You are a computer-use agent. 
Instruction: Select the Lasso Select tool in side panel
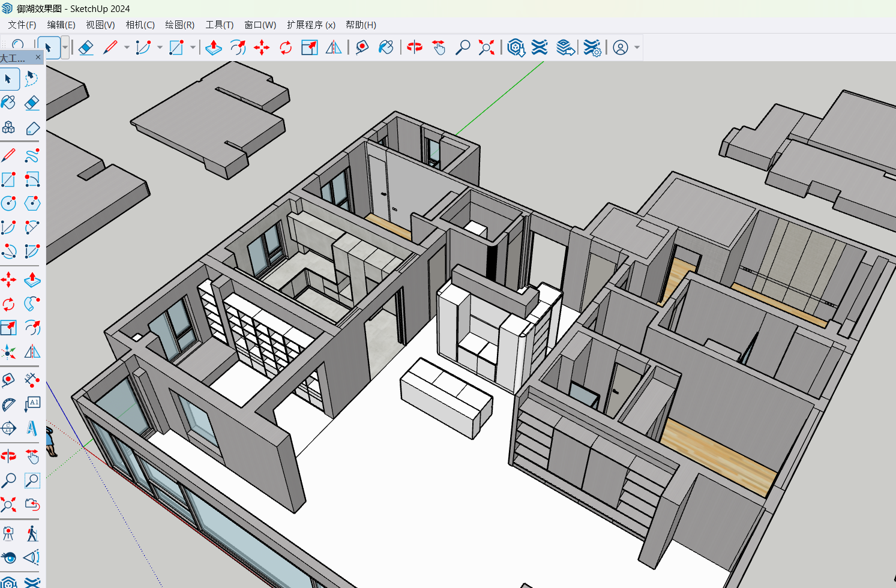click(x=32, y=79)
